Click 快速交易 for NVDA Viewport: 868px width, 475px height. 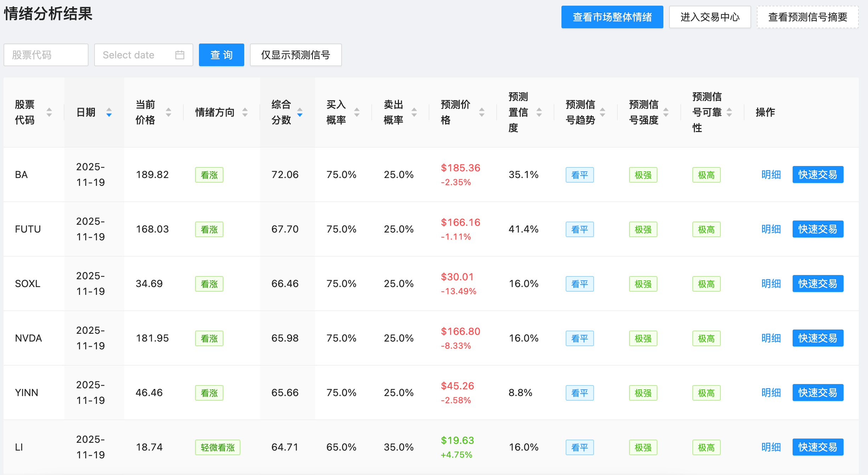(x=818, y=338)
